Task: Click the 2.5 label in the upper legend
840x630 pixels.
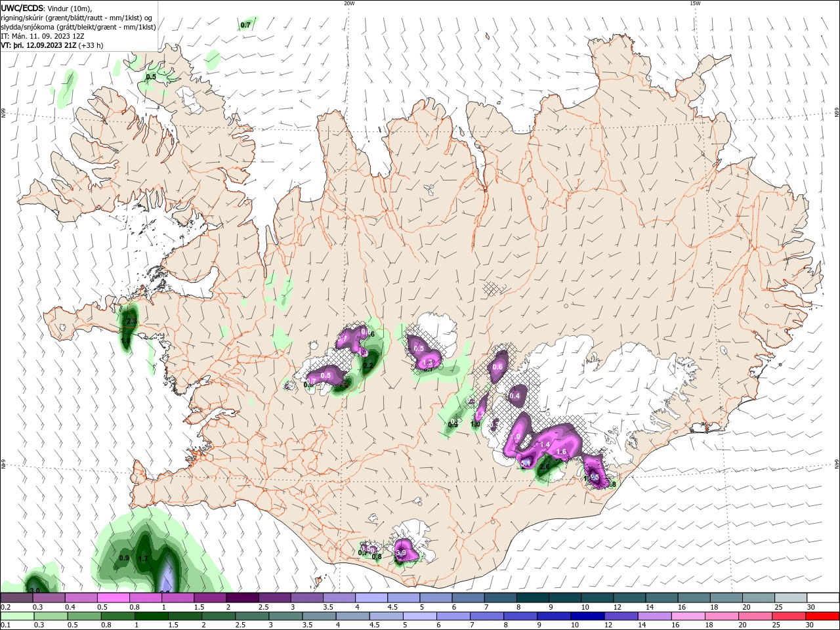Action: point(263,607)
